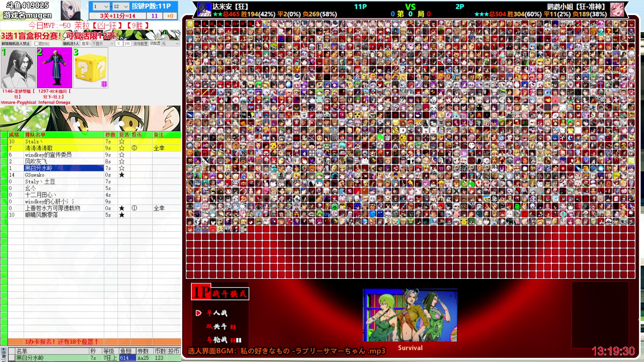Select 单人战 battle mode
The width and height of the screenshot is (644, 362).
217,313
